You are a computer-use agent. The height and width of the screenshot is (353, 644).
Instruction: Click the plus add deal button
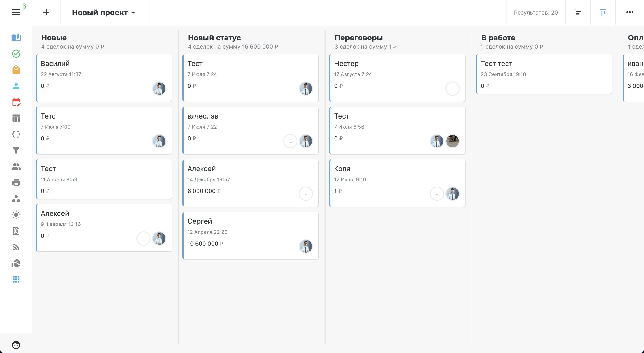(46, 12)
